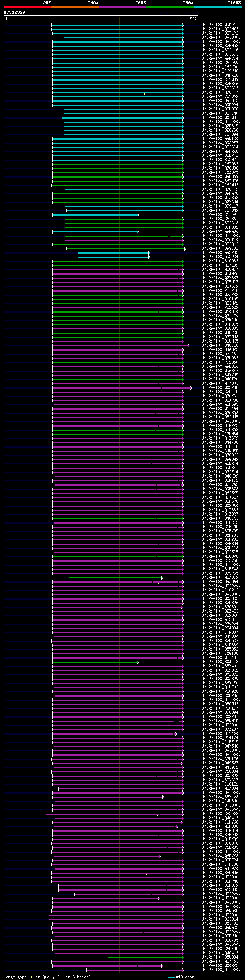Viewport: 245px width, 980px height.
Task: Select label UniRef100_B3LCT3
Action: click(x=220, y=523)
